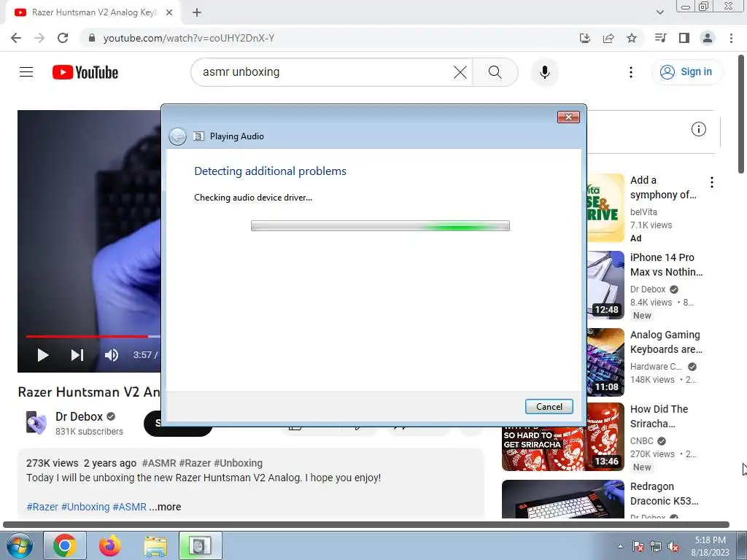Click the browser forward arrow

point(39,38)
